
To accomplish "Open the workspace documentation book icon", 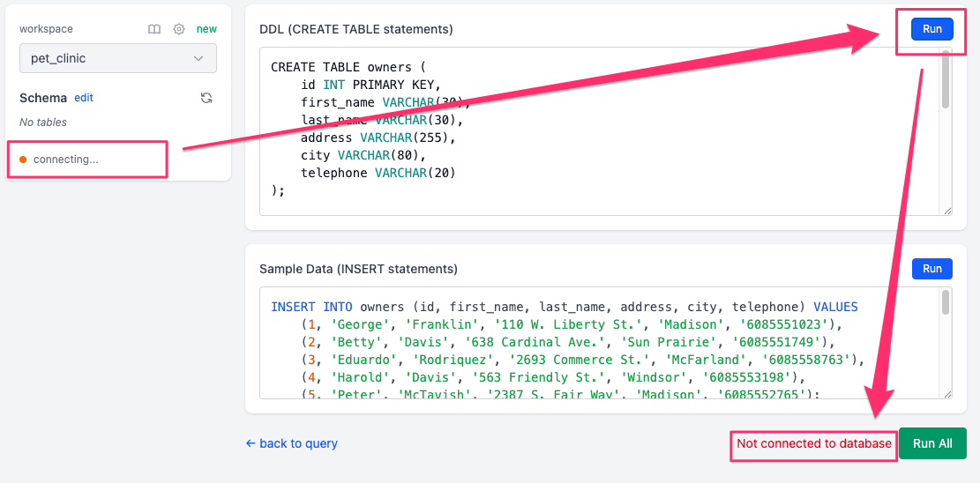I will click(154, 29).
